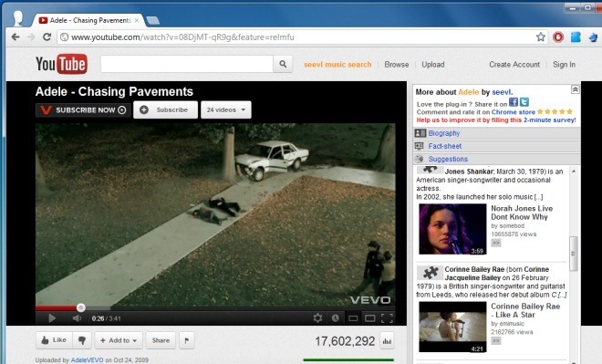Open Corinne Bailey Rae video thumbnail
The image size is (602, 364).
tap(452, 327)
